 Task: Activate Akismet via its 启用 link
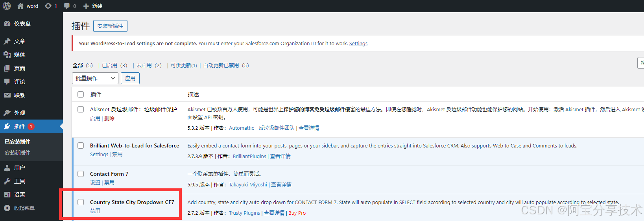point(95,118)
